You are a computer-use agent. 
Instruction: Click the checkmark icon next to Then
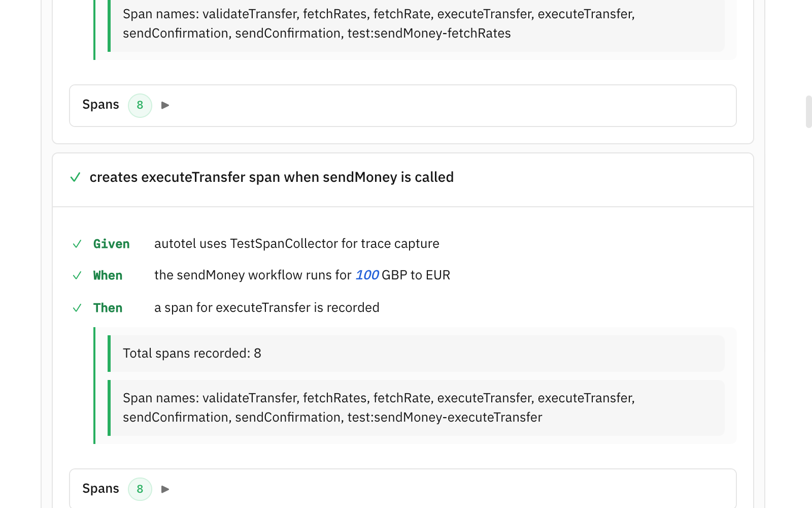77,308
